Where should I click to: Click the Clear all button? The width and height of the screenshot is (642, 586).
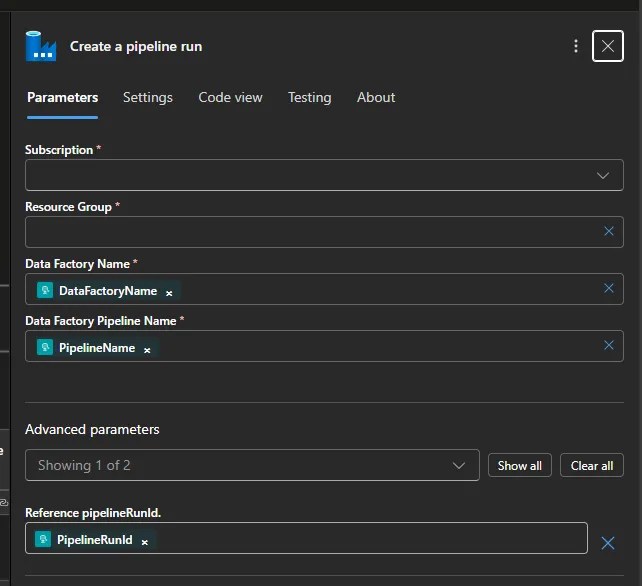click(x=592, y=465)
